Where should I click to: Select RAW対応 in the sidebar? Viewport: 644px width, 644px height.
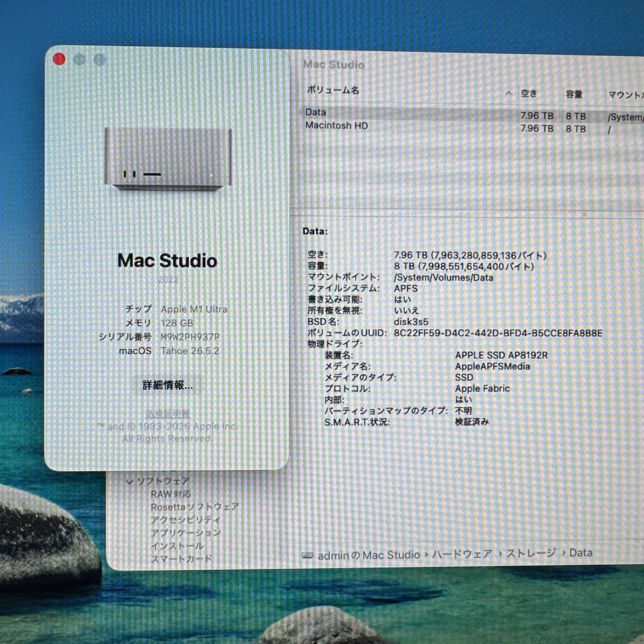point(171,494)
